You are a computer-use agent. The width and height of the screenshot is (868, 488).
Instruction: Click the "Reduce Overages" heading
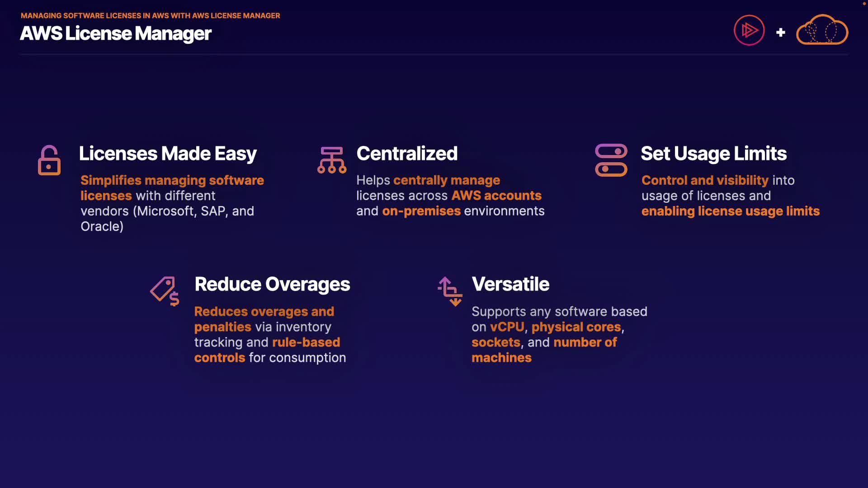pyautogui.click(x=272, y=284)
